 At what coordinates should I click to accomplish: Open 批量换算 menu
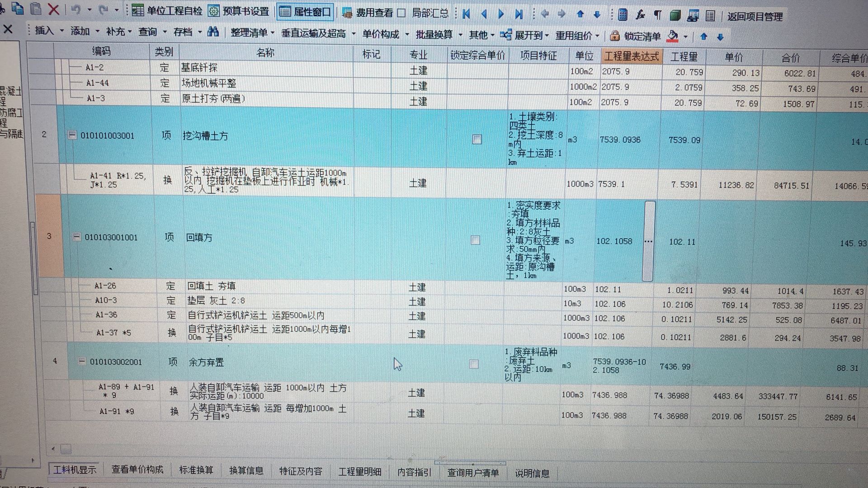pyautogui.click(x=439, y=34)
